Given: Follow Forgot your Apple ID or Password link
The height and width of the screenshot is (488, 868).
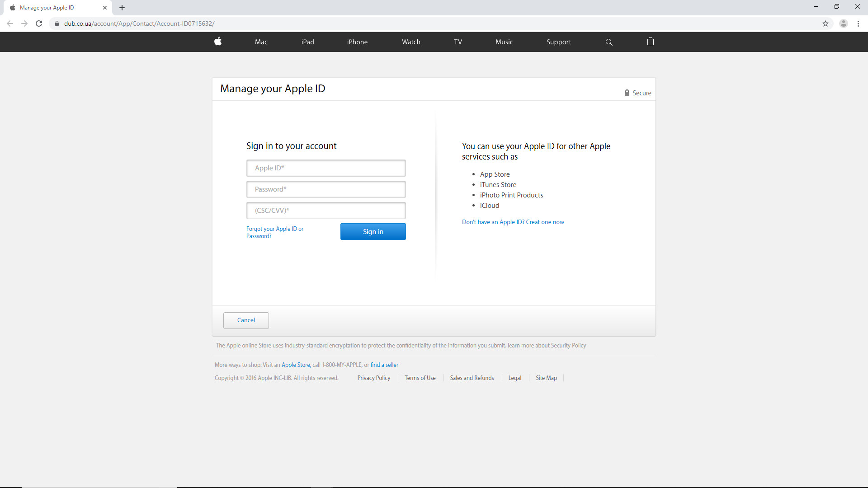Looking at the screenshot, I should [x=275, y=232].
